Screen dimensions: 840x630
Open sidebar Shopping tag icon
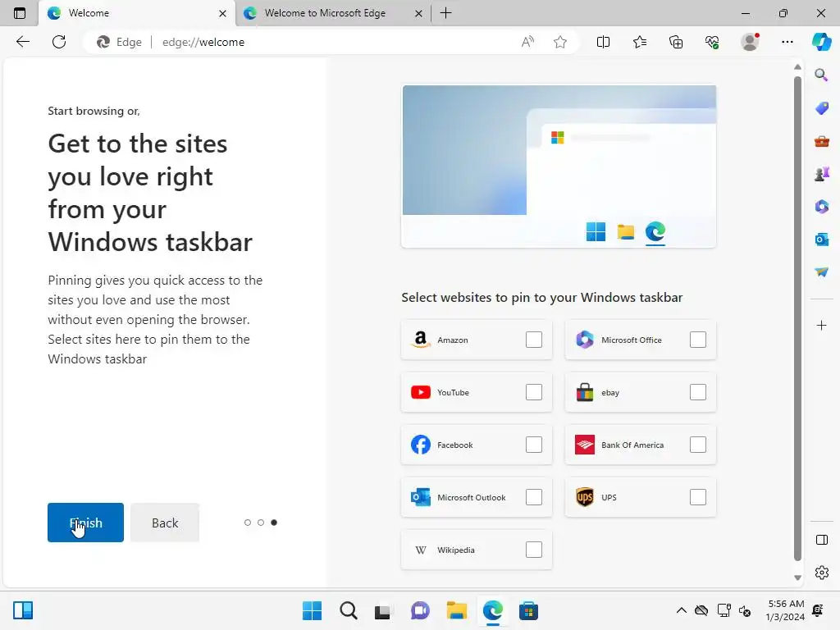(821, 108)
